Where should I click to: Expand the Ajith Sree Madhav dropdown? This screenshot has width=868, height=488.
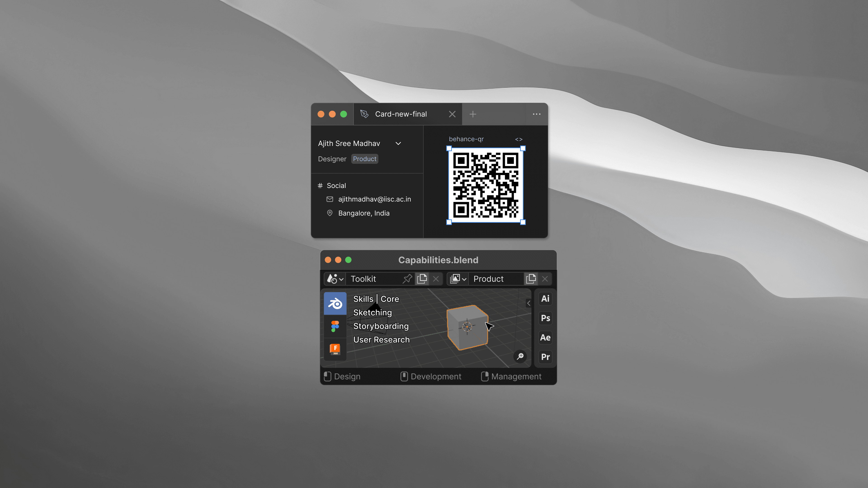[398, 143]
